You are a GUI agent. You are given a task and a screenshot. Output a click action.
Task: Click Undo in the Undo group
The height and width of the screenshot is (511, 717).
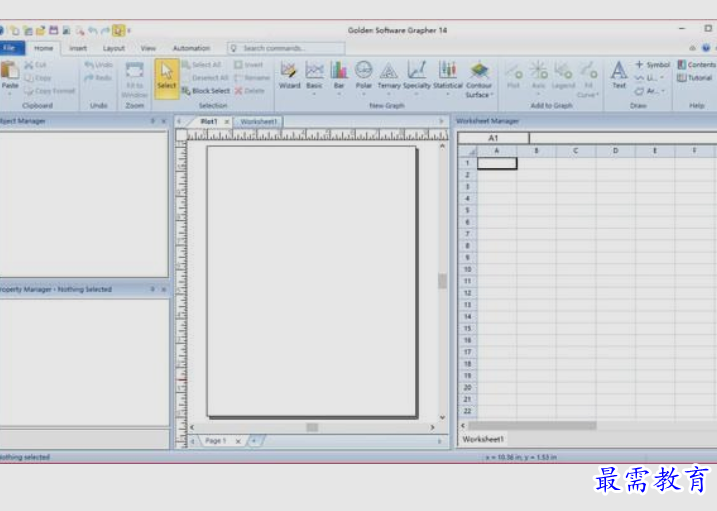click(99, 64)
